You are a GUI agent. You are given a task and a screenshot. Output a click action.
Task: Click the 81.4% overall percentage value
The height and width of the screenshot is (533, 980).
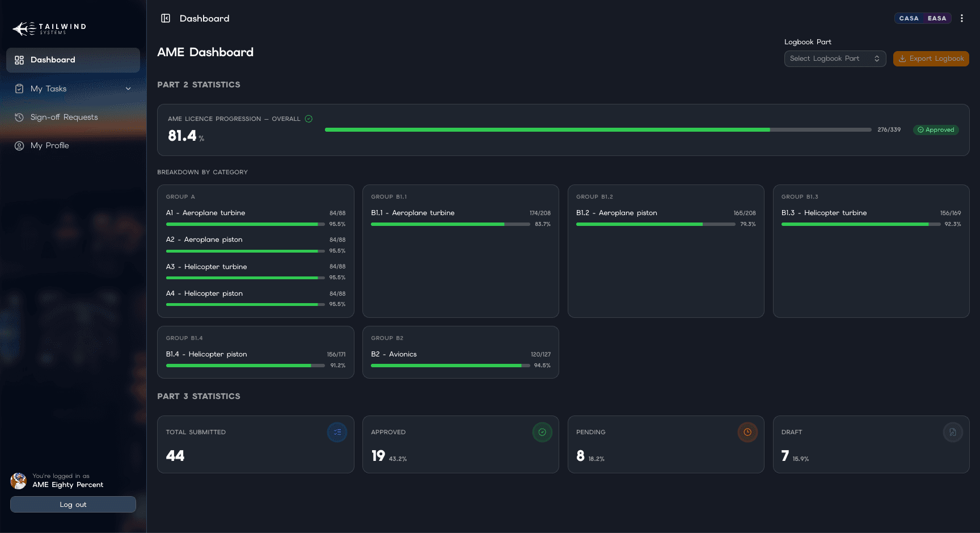coord(185,136)
